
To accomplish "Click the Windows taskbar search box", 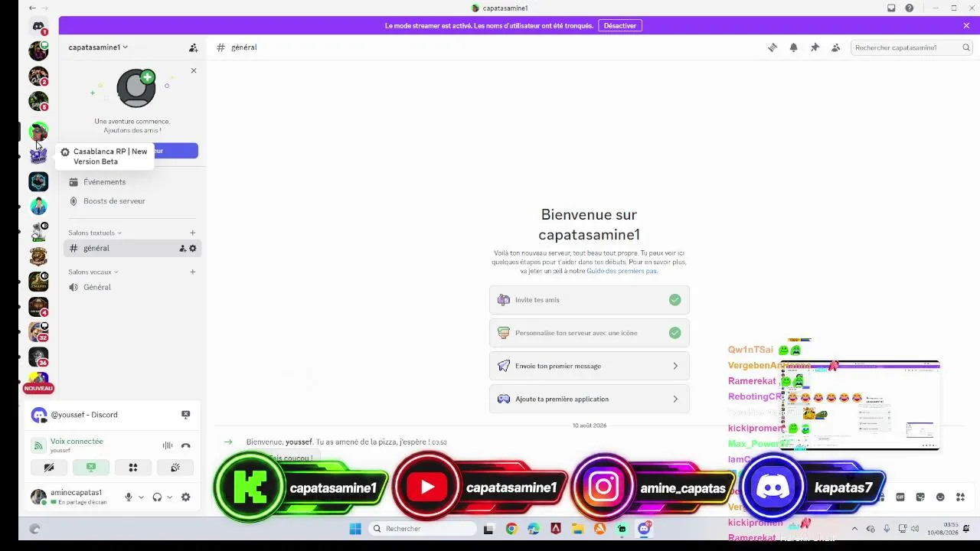I will [423, 529].
